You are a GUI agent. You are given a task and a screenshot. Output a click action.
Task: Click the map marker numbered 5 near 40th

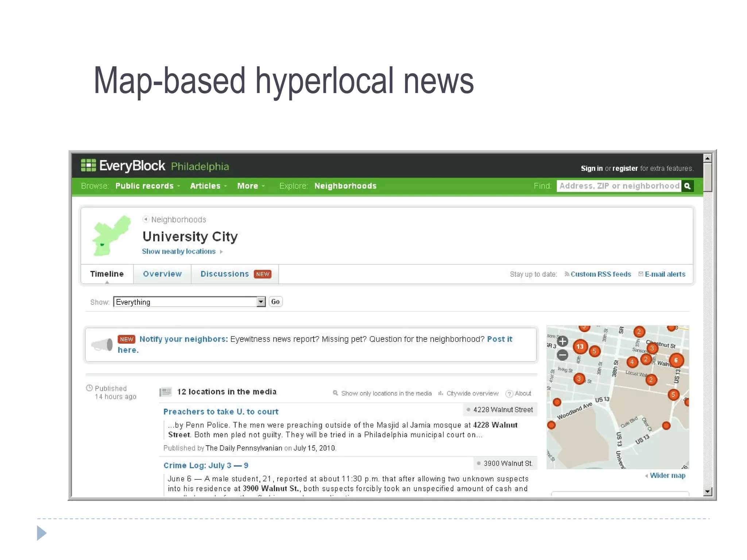click(594, 351)
